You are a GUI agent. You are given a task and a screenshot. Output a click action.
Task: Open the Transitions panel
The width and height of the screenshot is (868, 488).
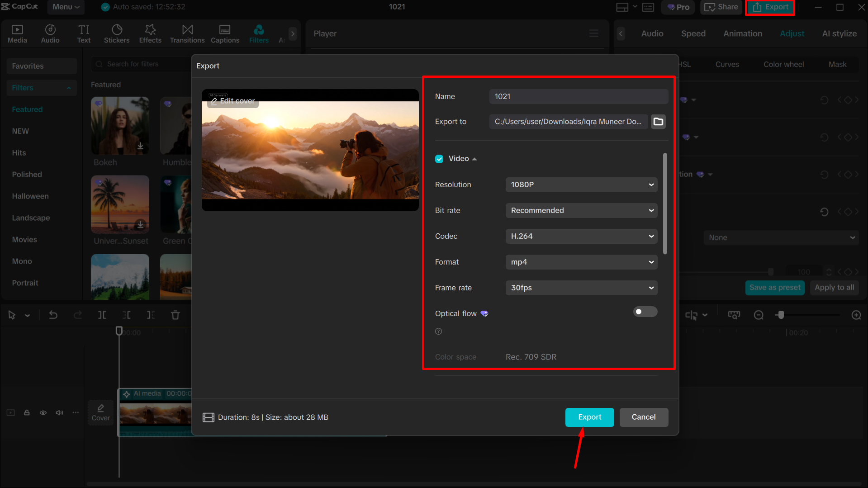[x=187, y=33]
